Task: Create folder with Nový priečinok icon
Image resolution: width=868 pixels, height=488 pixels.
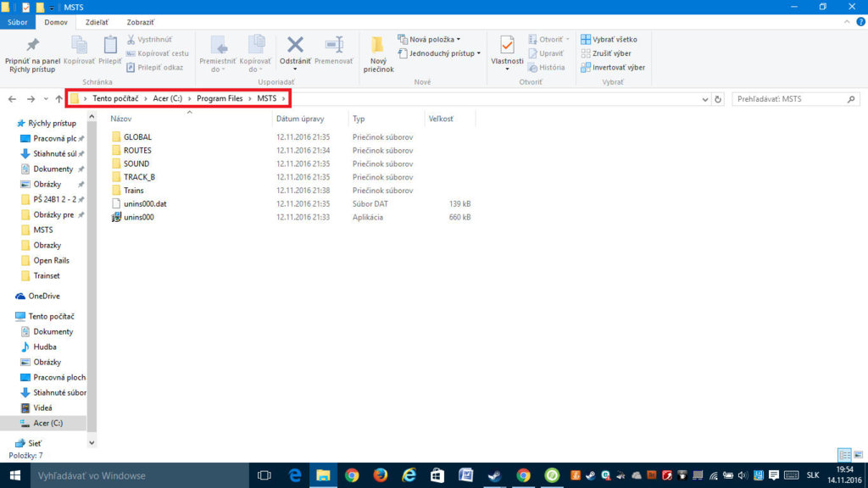Action: (379, 53)
